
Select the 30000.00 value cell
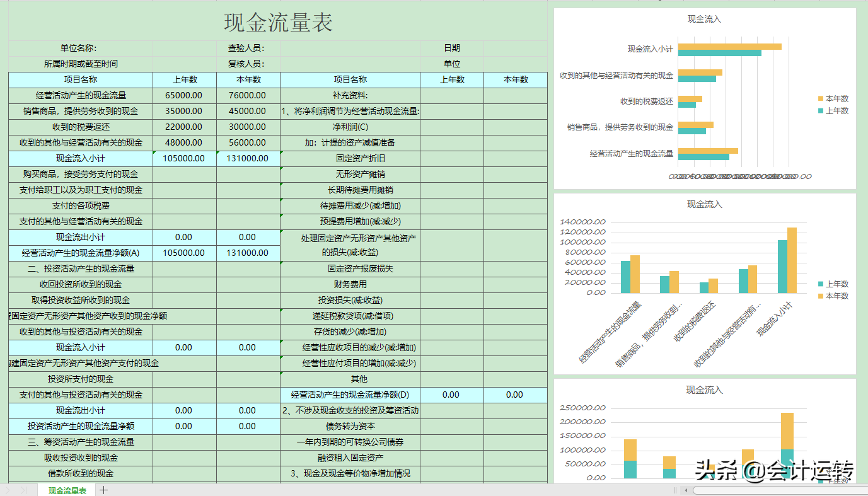(x=248, y=127)
